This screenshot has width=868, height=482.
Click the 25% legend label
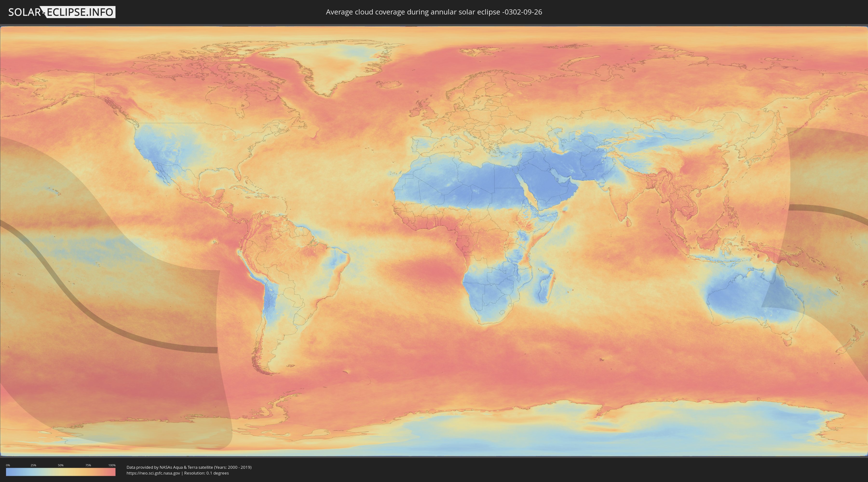(x=33, y=465)
